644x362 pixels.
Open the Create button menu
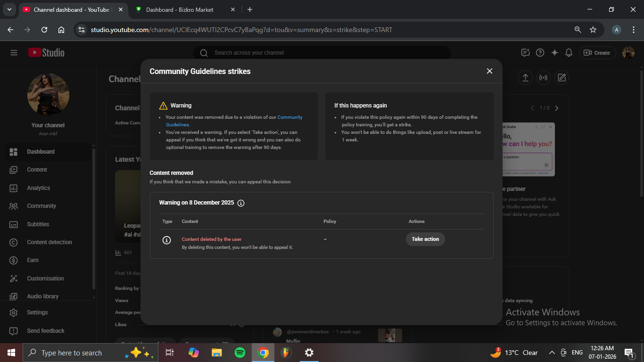click(x=597, y=53)
